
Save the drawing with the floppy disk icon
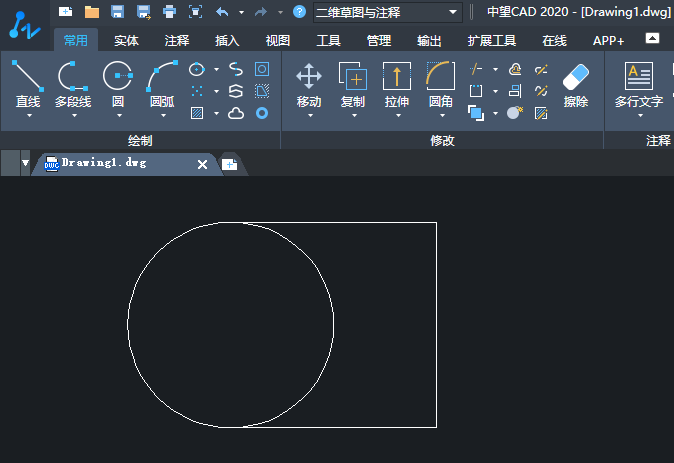tap(117, 12)
